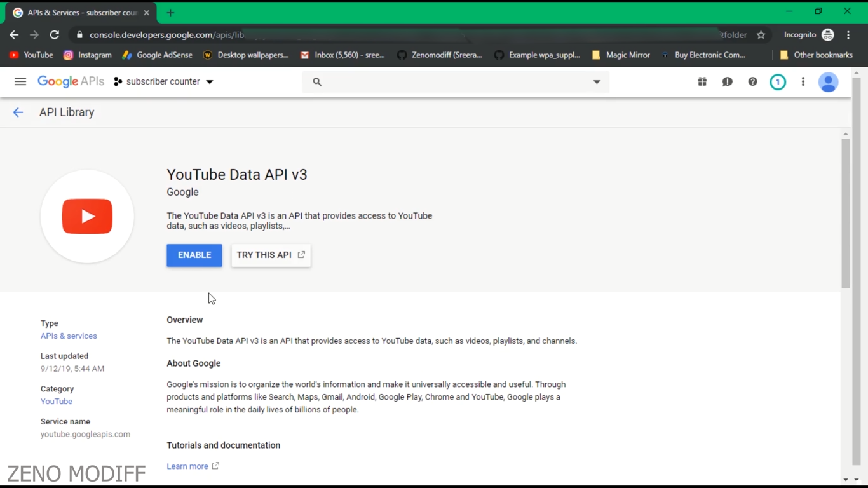Click the YouTube Data API v3 title

[237, 175]
